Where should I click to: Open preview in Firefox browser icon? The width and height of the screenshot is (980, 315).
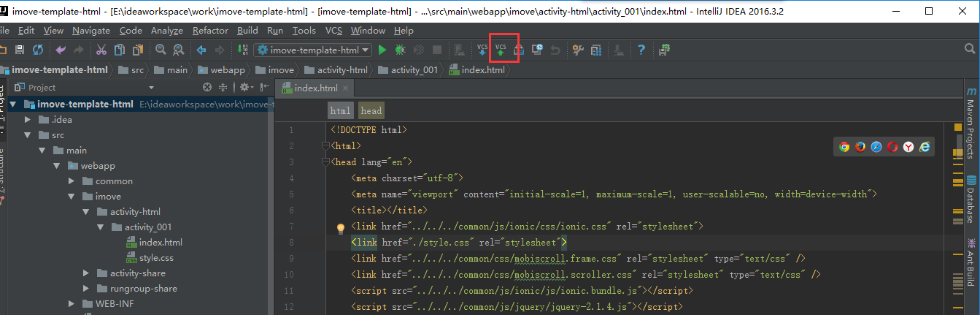tap(860, 147)
